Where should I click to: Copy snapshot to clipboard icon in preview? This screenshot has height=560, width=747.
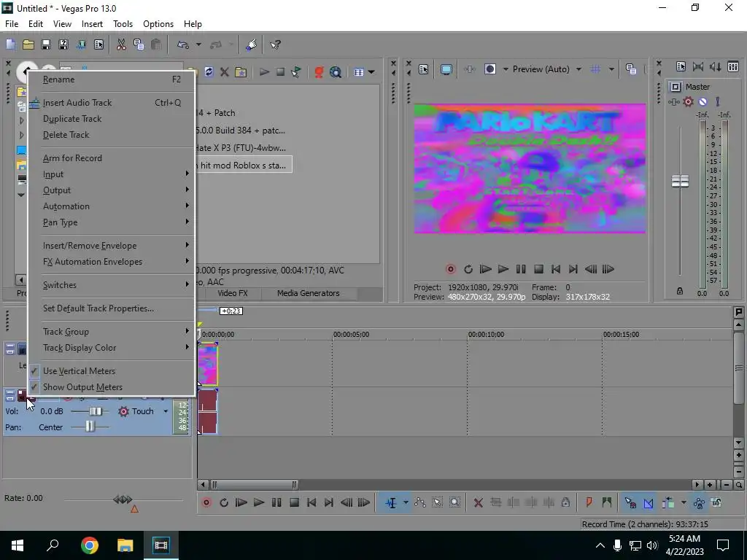click(x=631, y=69)
